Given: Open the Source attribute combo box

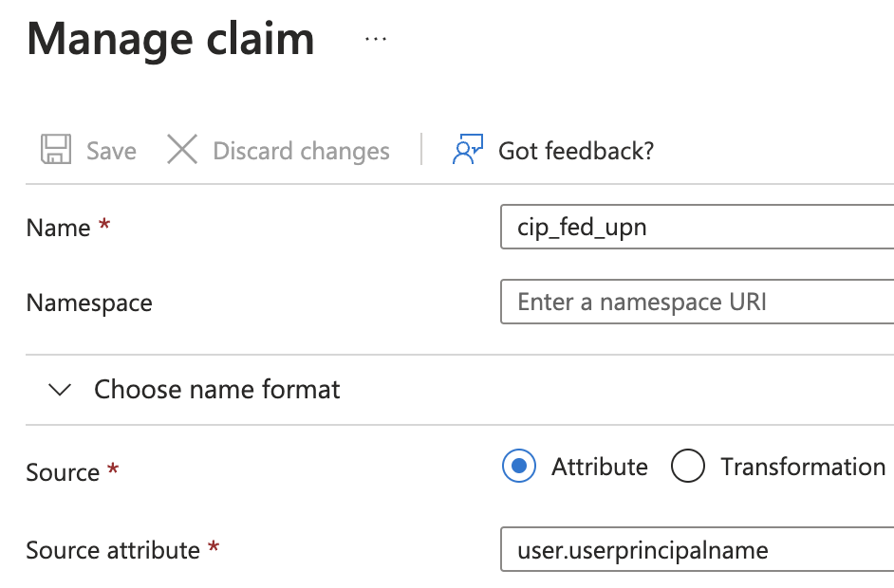Looking at the screenshot, I should tap(697, 550).
